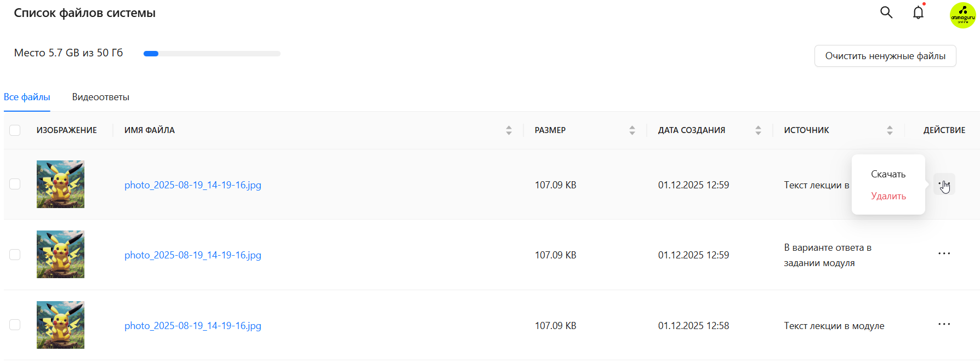Check the second file row checkbox

point(15,255)
